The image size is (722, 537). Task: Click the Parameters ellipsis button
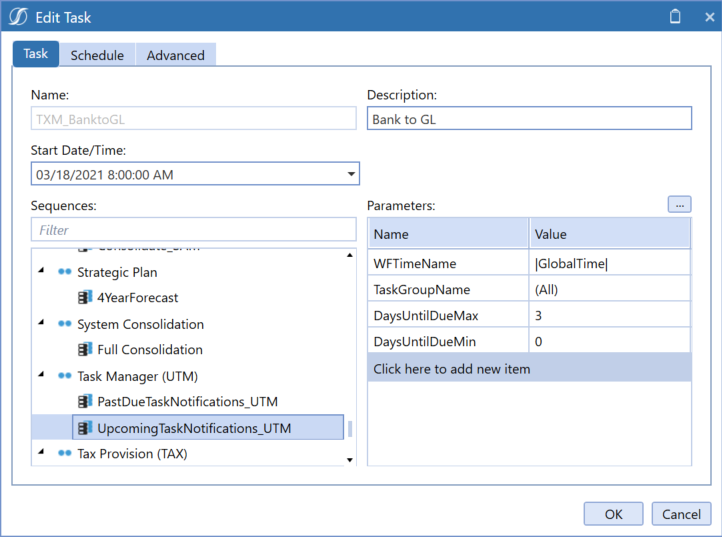679,204
